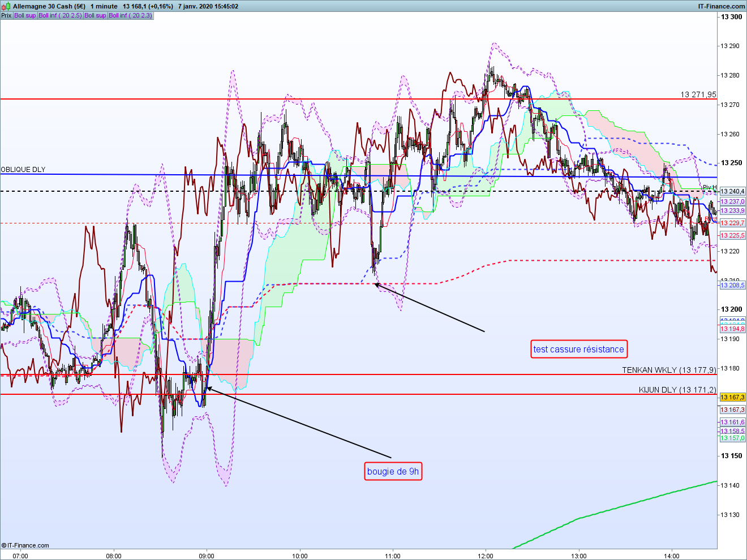Click the 14:00 time axis label
The image size is (747, 560).
coord(672,555)
